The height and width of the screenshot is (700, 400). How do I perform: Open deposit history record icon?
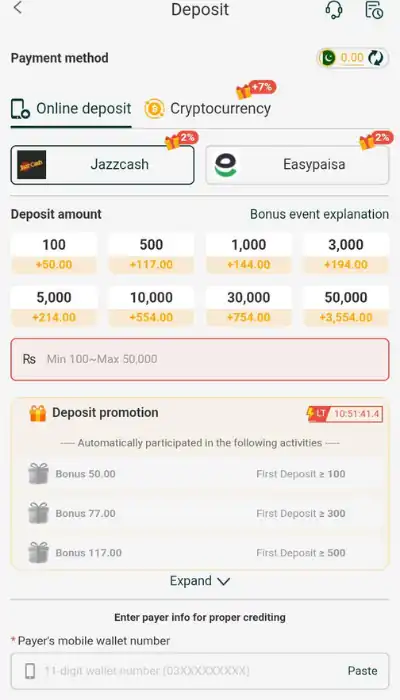[x=374, y=10]
